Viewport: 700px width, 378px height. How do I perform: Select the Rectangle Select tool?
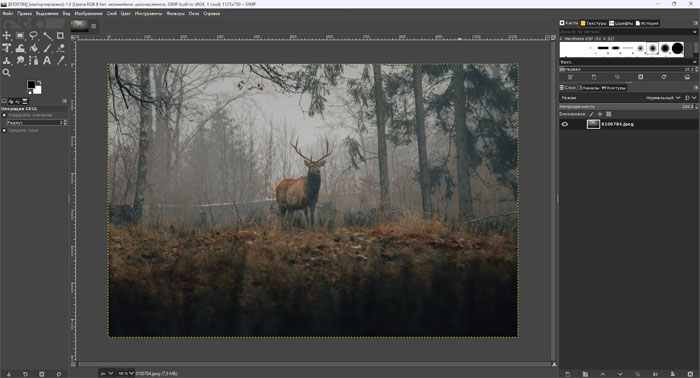tap(20, 36)
